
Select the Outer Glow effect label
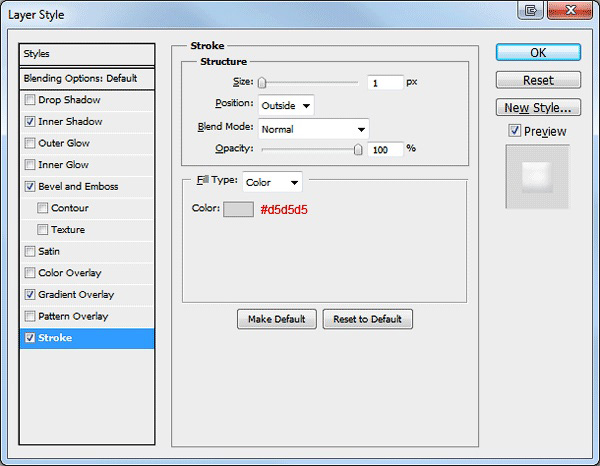pos(64,143)
